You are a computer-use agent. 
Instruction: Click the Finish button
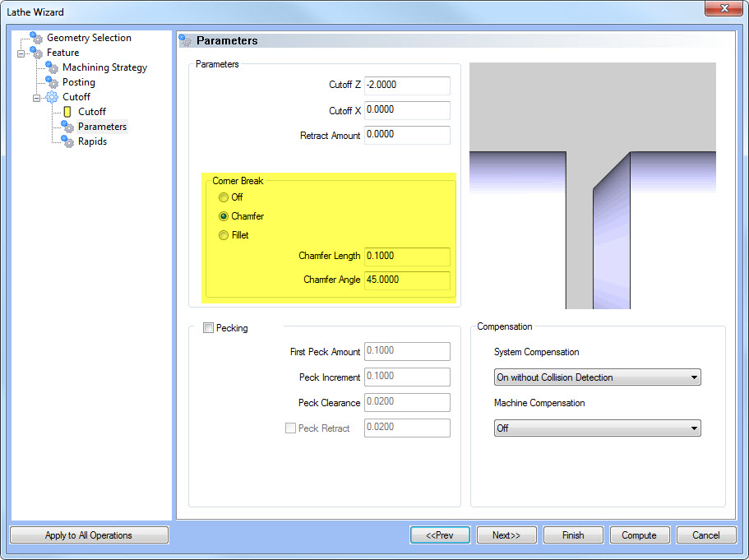click(573, 535)
